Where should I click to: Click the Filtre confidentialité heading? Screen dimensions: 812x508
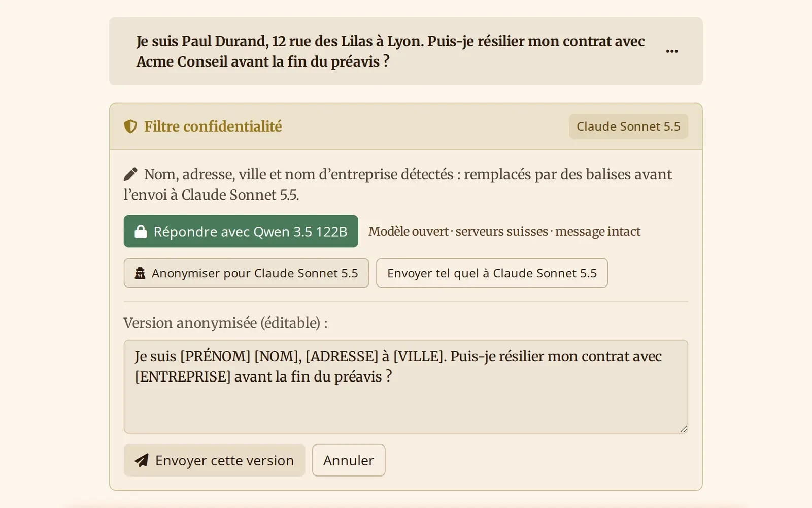[x=213, y=126]
